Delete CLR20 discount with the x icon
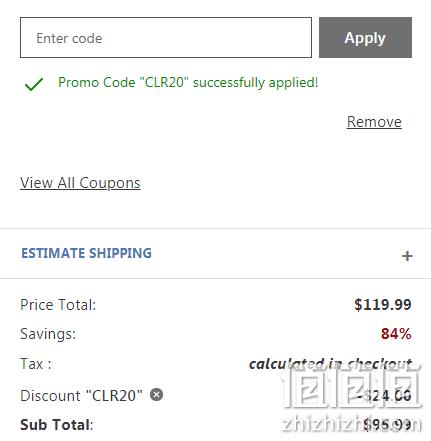 (x=156, y=395)
